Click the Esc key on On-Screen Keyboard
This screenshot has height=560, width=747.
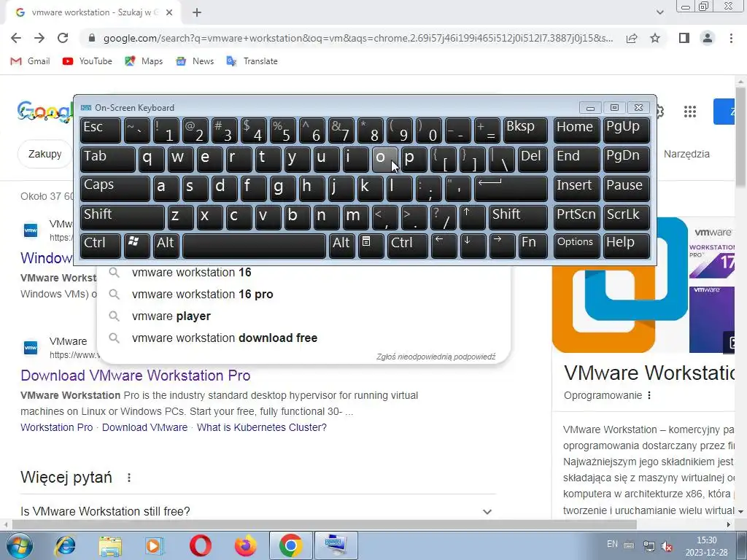[x=101, y=131]
